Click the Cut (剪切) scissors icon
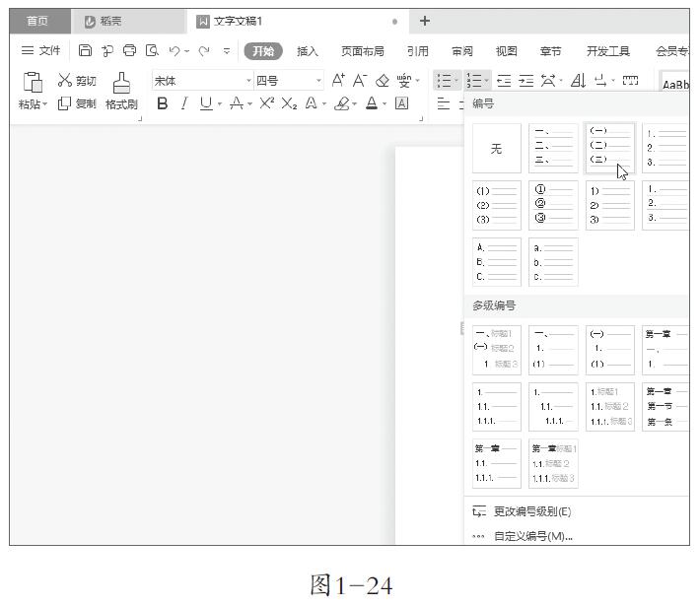 pos(65,81)
